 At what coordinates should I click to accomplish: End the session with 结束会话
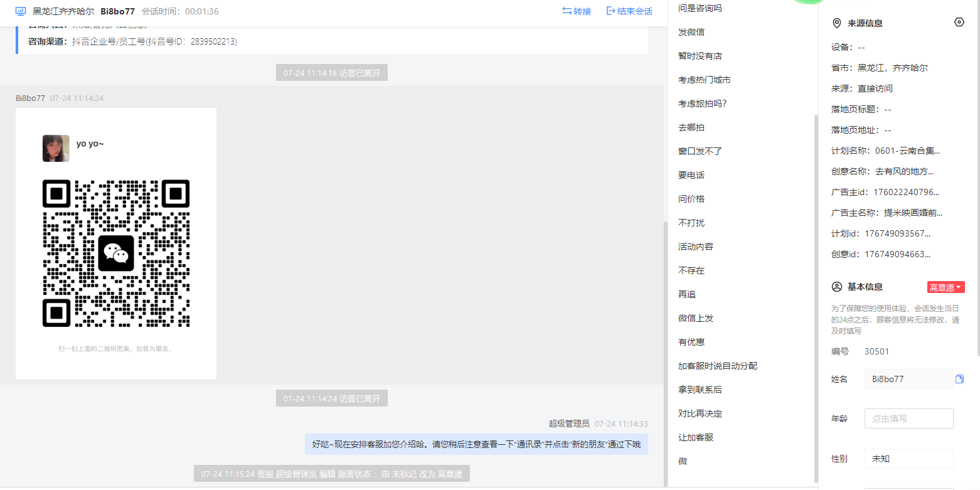point(629,11)
